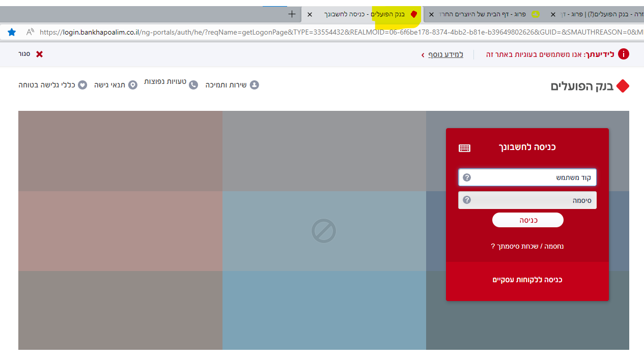Click the Bank Hapoalim red diamond logo

click(x=623, y=86)
